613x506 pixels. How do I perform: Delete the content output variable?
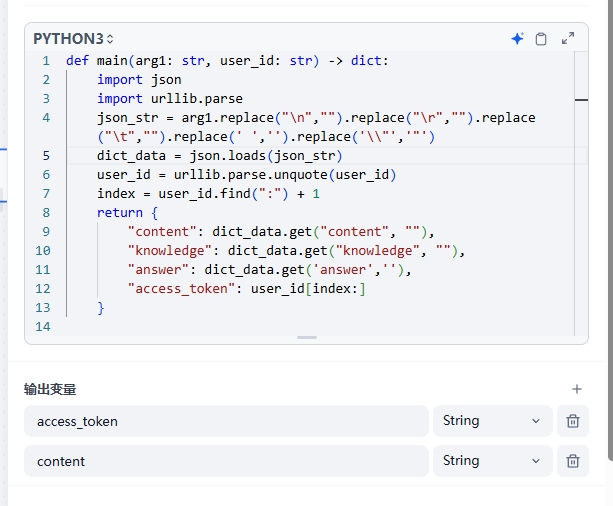[572, 461]
